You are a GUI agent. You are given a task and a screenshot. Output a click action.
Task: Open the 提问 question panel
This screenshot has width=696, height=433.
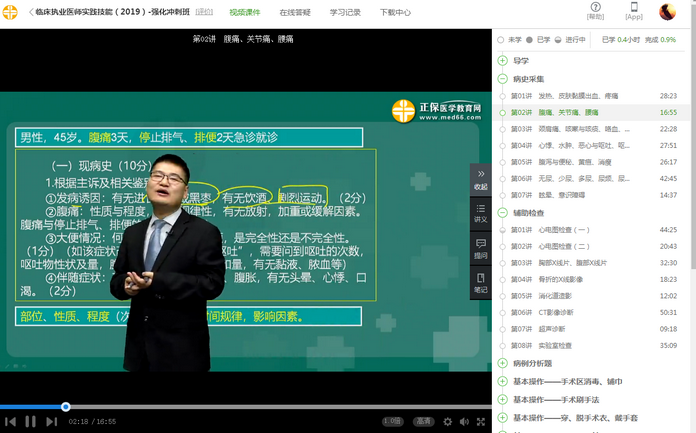click(x=480, y=248)
